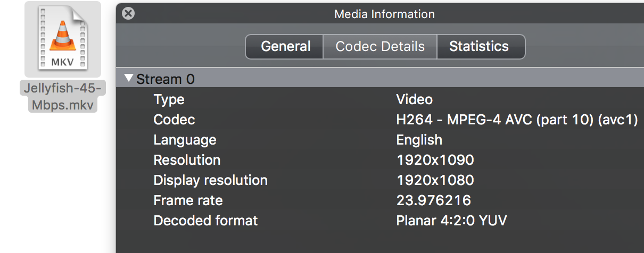Click the English language value
The image size is (644, 253).
click(x=419, y=140)
